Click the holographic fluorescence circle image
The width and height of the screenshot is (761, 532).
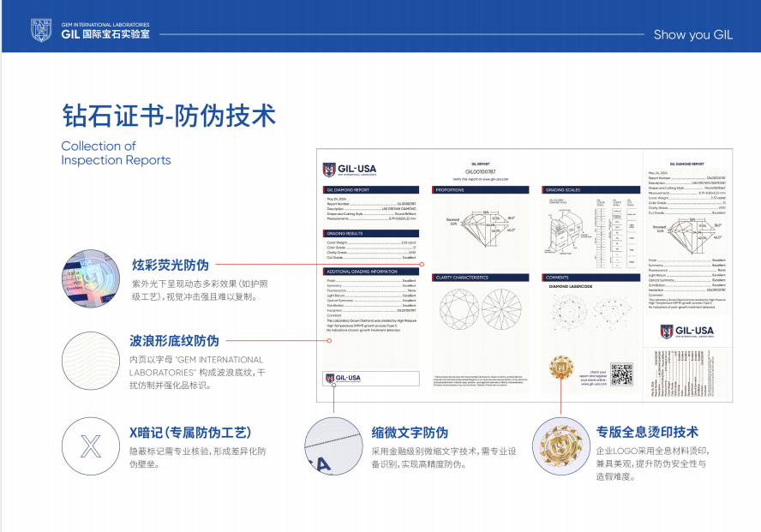91,278
